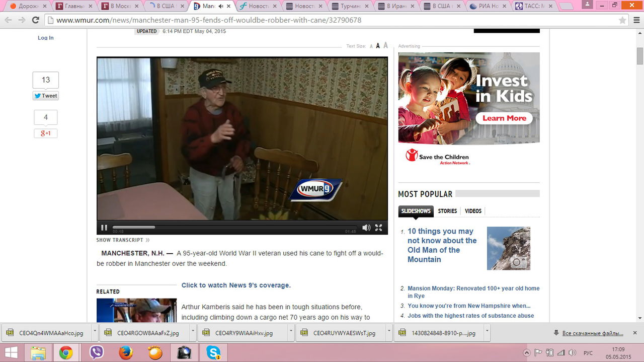Switch to the Дорож tab

[x=28, y=6]
